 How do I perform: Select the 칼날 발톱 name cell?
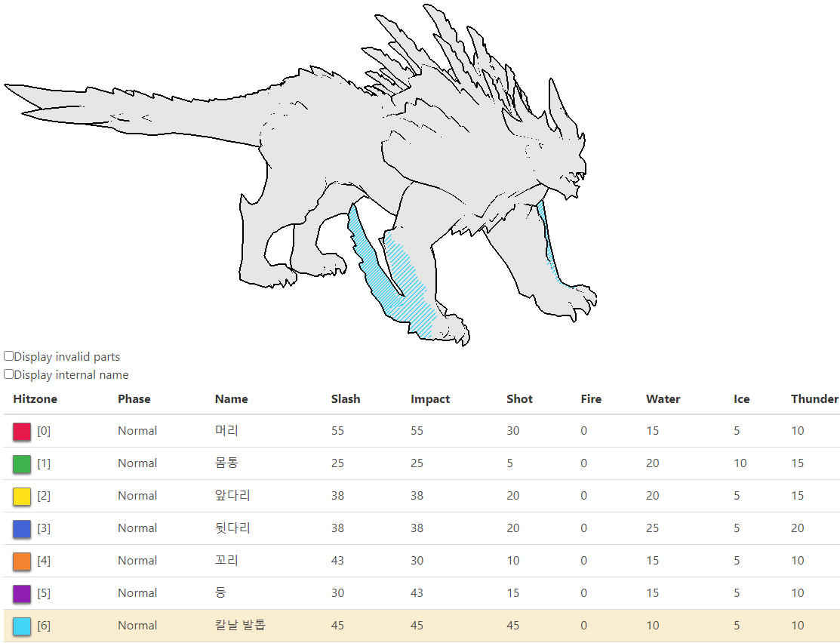[240, 625]
